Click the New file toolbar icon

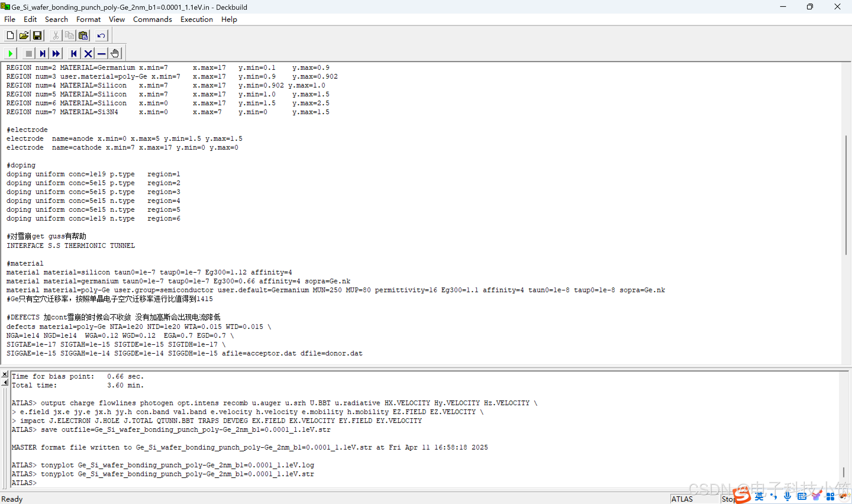click(x=10, y=35)
